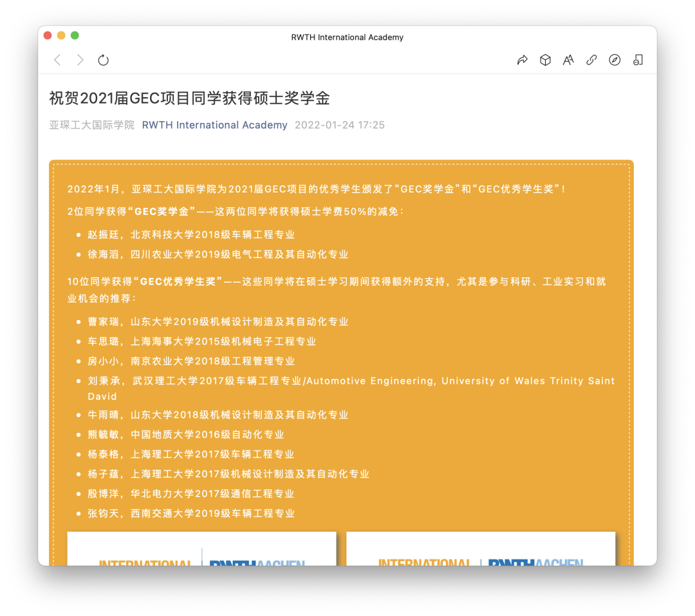Open article in Safari with compass icon
Viewport: 695px width, 616px height.
click(615, 60)
